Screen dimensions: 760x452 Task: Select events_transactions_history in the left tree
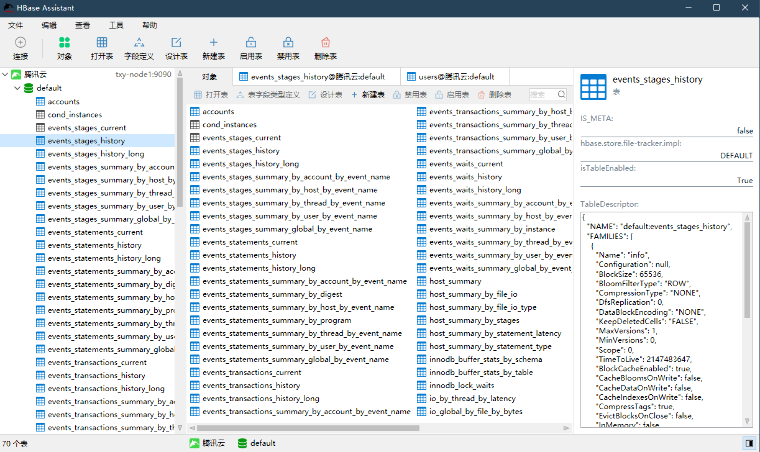click(96, 375)
